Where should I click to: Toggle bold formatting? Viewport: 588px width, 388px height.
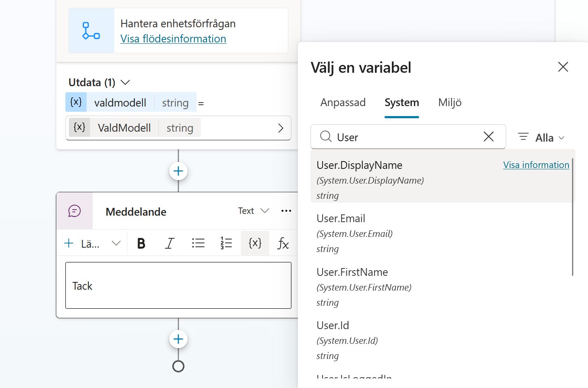141,243
